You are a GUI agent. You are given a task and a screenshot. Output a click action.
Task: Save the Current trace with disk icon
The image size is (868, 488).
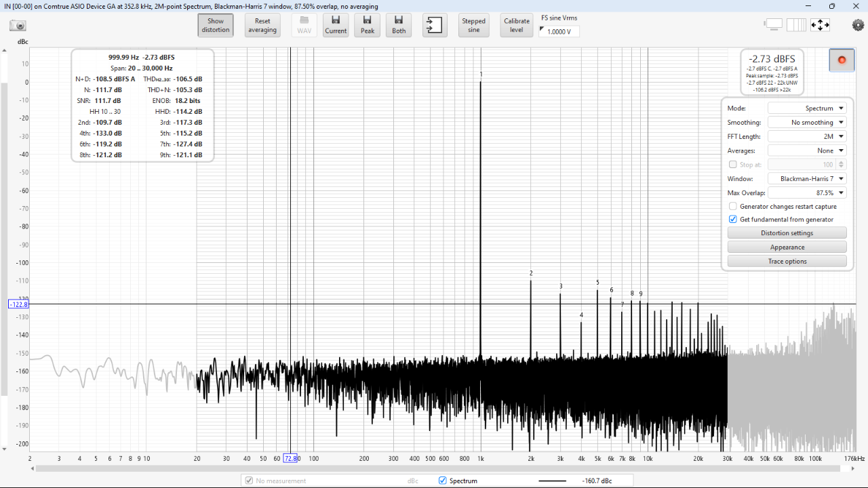tap(336, 25)
